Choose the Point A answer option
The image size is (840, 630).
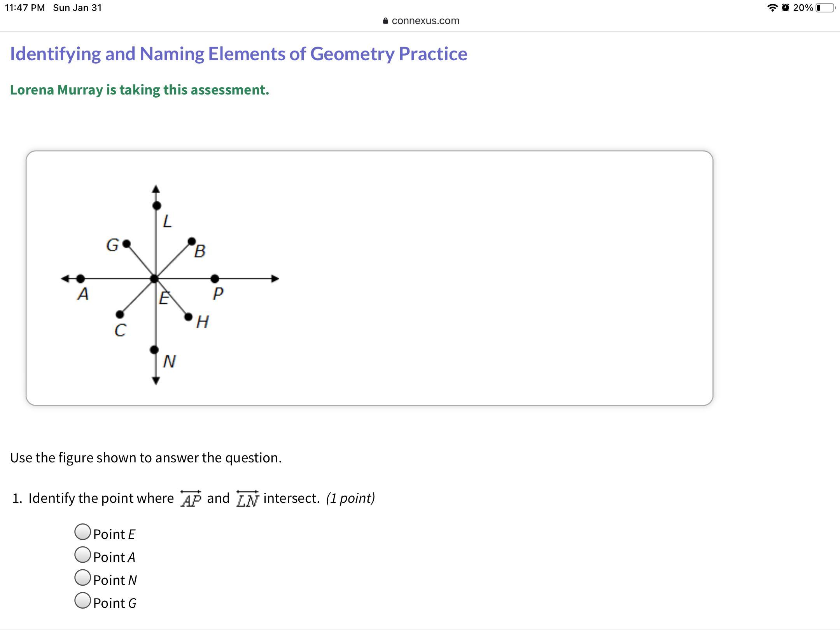click(82, 555)
